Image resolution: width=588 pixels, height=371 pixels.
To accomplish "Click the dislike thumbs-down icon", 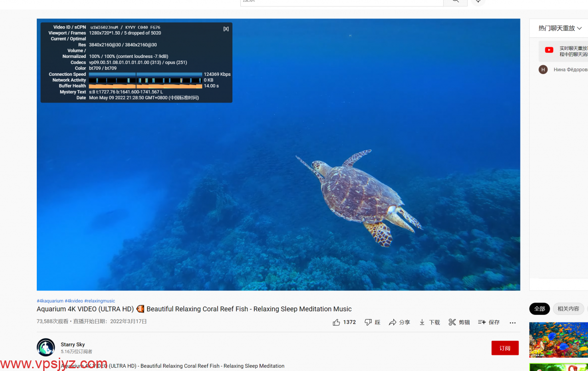I will click(x=368, y=322).
